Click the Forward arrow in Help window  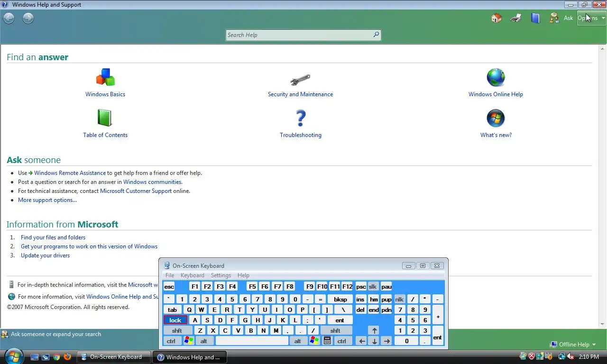28,18
